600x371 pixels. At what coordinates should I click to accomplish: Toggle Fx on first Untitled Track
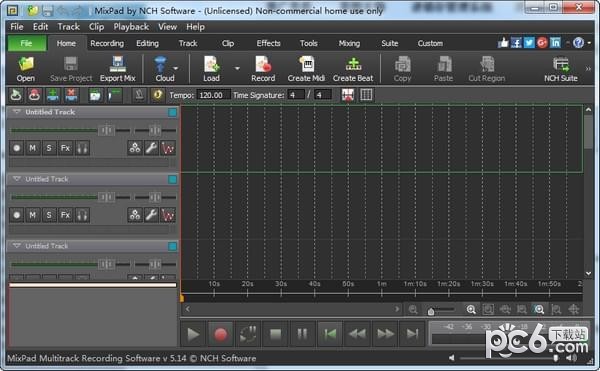[65, 148]
